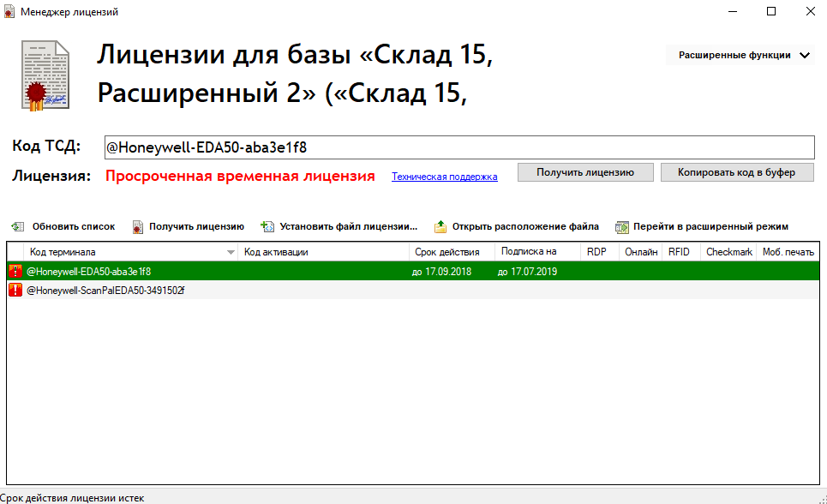Screen dimensions: 827x504
Task: Sort by Срок действия column header
Action: coord(452,252)
